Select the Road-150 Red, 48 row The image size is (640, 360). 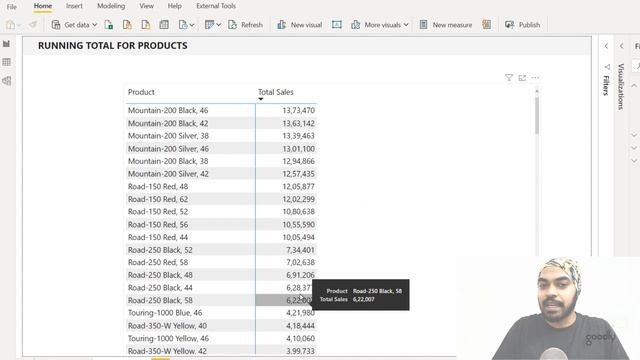click(221, 187)
